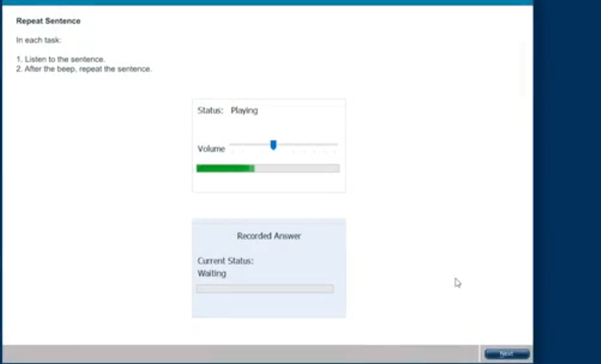Click the blue header bar at top
The image size is (601, 364).
(267, 2)
